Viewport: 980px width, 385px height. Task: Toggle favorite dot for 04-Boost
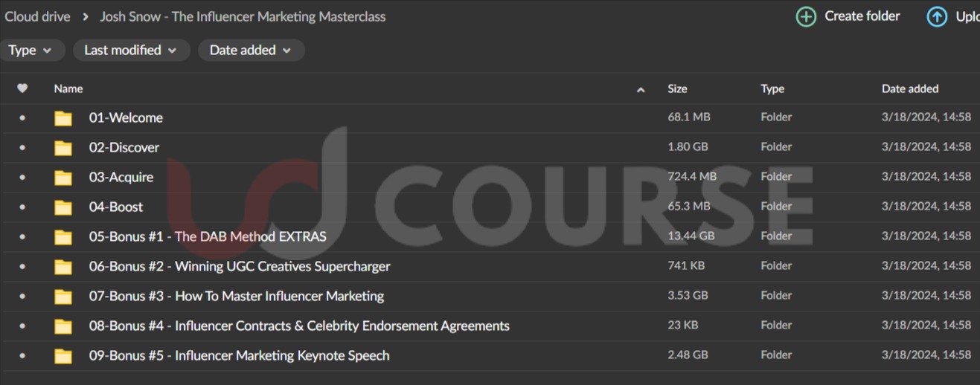coord(22,207)
